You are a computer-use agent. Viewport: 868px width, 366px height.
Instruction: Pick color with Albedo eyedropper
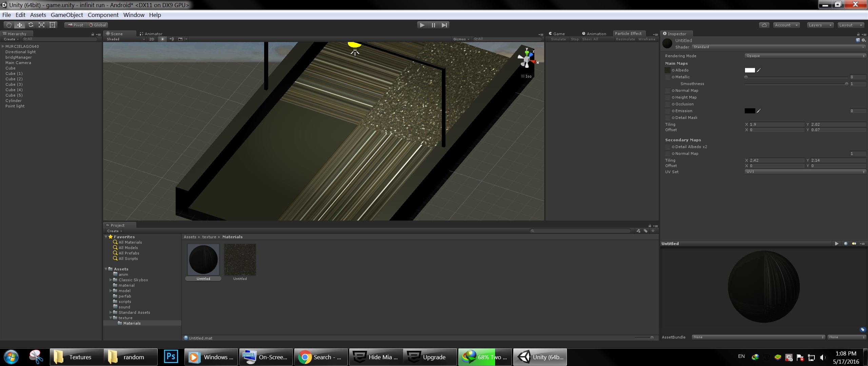click(x=759, y=70)
